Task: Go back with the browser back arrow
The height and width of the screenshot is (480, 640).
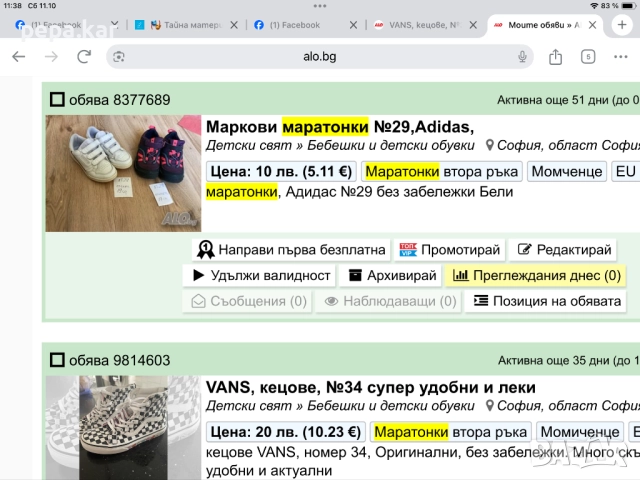Action: 19,56
